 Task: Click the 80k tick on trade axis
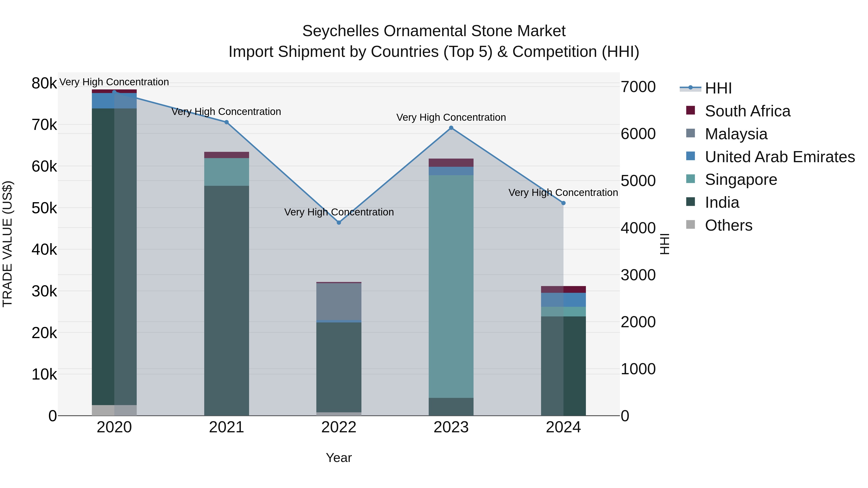coord(44,83)
